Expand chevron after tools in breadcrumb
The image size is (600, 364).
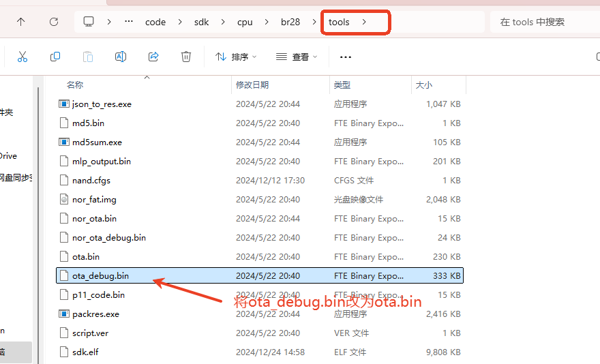pos(364,22)
